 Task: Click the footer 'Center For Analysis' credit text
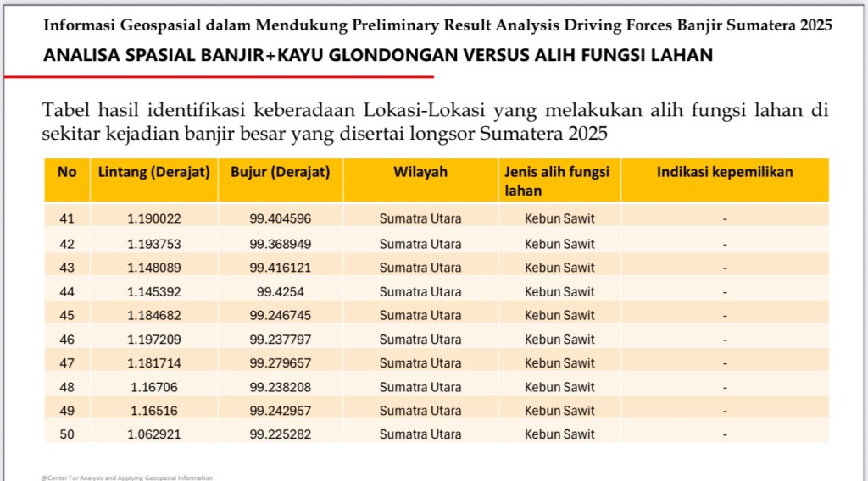tap(127, 478)
